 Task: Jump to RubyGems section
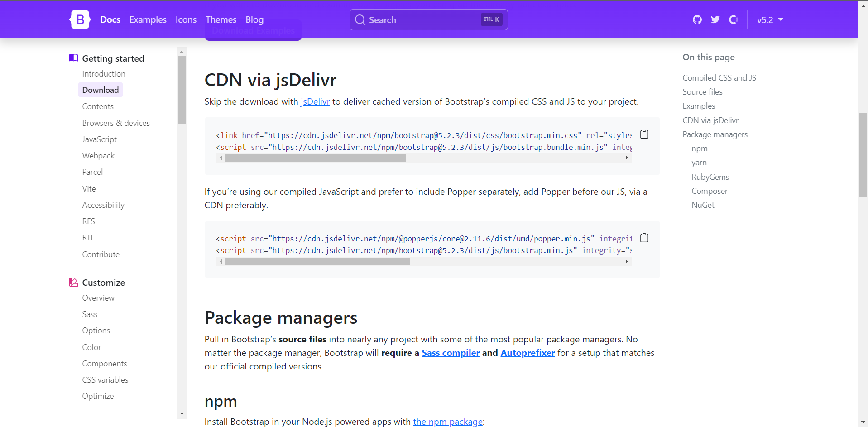click(x=710, y=177)
